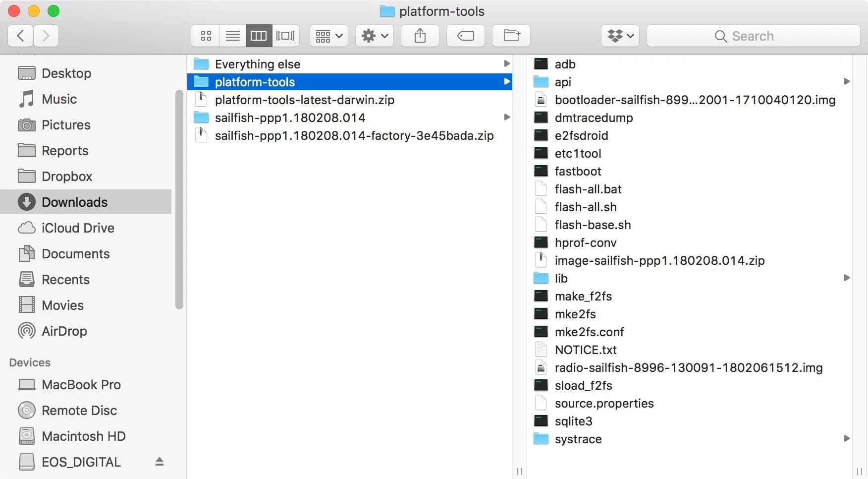This screenshot has height=479, width=868.
Task: Select platform-tools-latest-darwin.zip
Action: click(350, 100)
